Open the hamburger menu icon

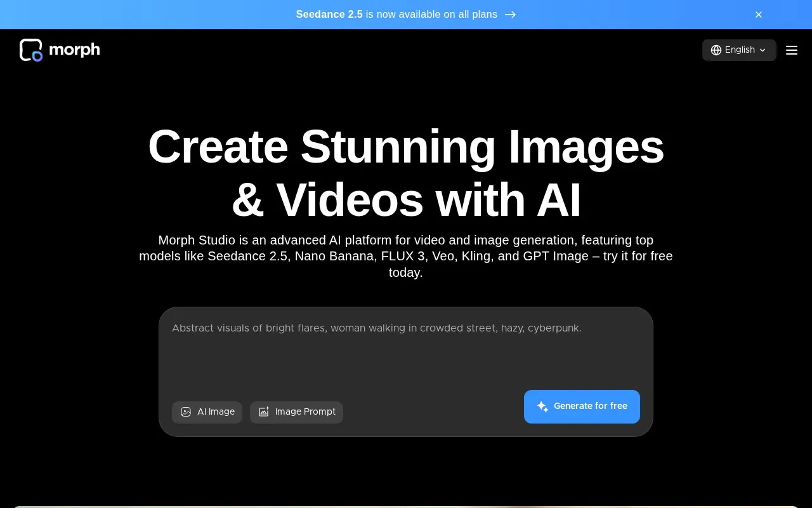[x=791, y=50]
